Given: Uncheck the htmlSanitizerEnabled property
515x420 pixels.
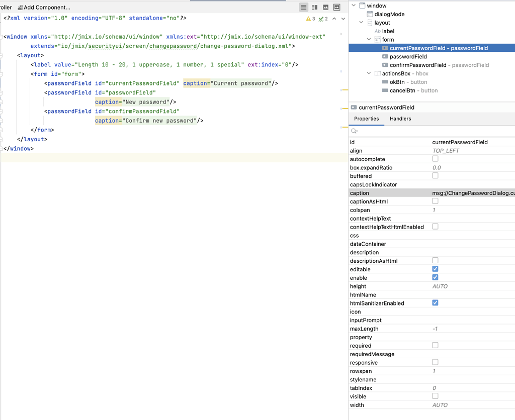Looking at the screenshot, I should point(435,302).
